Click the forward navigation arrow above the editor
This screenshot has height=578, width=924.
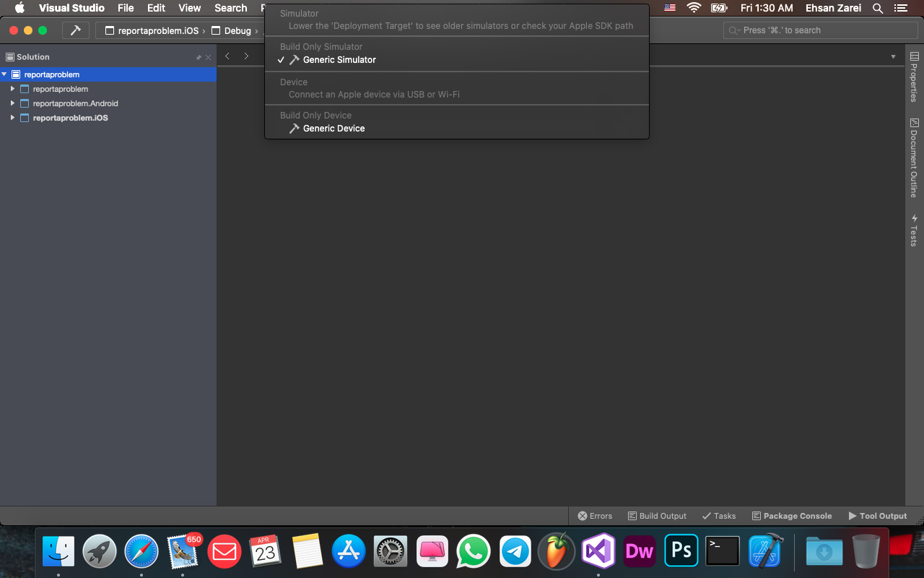[x=246, y=56]
